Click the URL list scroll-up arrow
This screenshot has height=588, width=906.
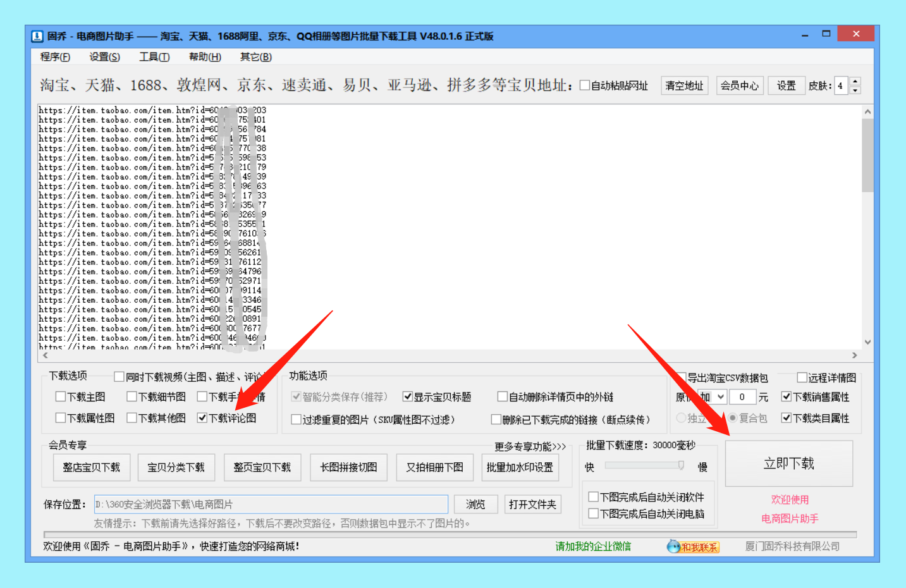867,112
